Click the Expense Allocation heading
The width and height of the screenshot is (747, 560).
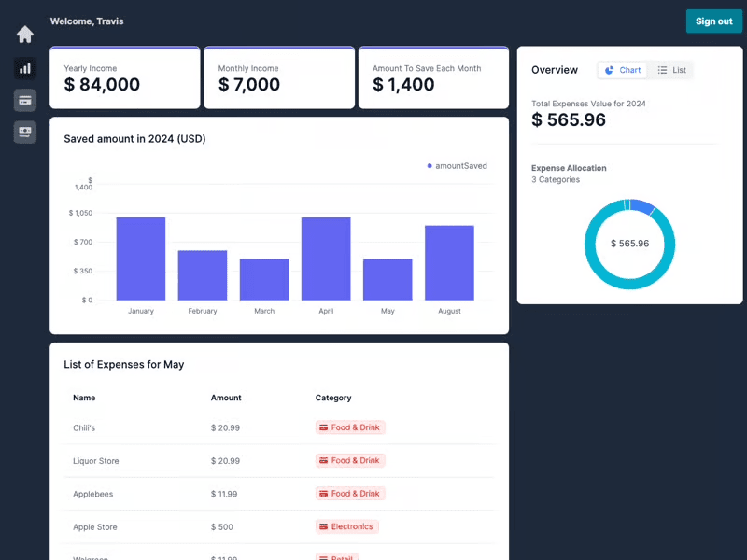pyautogui.click(x=569, y=168)
